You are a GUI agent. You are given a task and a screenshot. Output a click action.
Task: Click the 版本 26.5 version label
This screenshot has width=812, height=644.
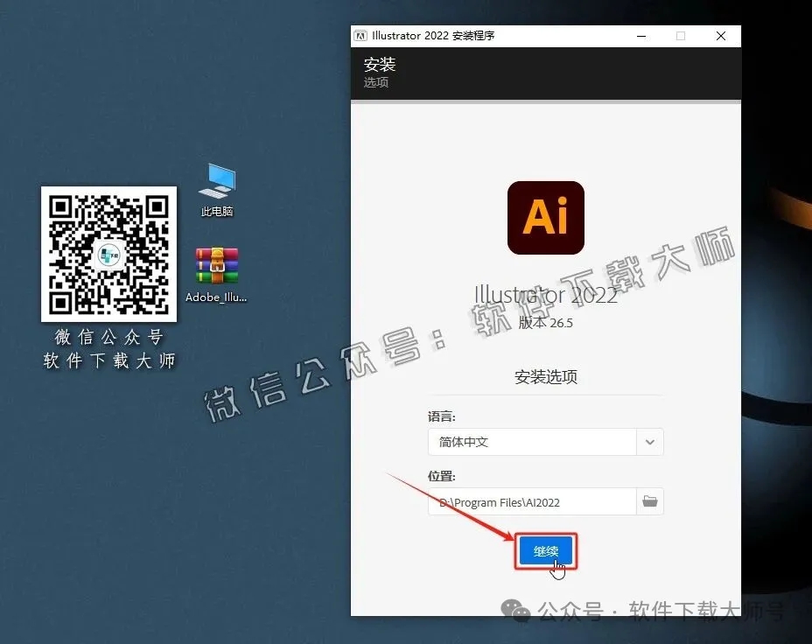pos(545,323)
